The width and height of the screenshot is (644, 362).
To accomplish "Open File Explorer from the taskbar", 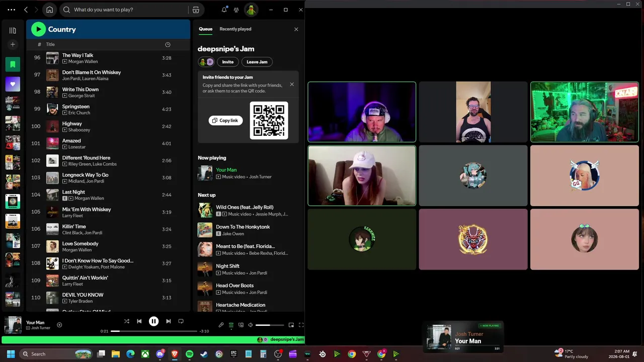I will point(116,354).
